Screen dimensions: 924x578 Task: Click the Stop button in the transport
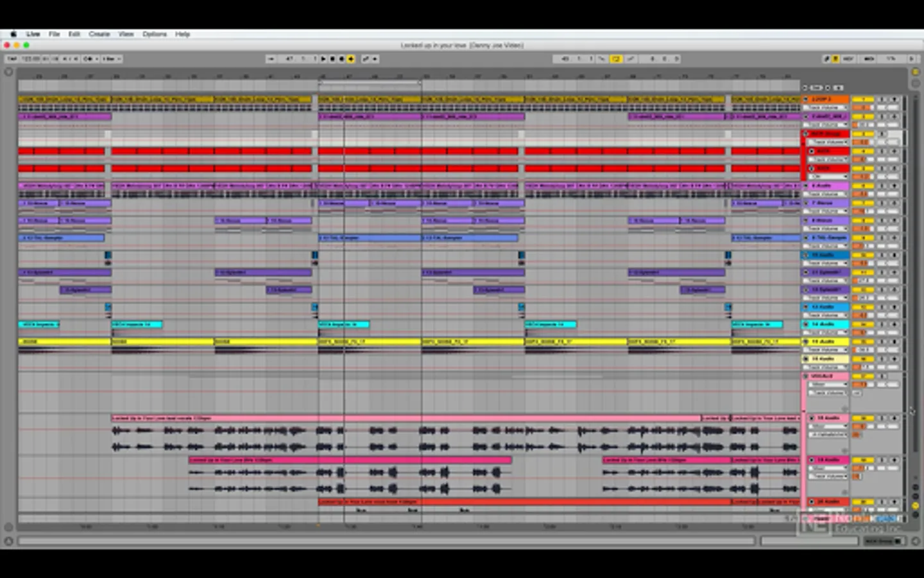click(332, 58)
